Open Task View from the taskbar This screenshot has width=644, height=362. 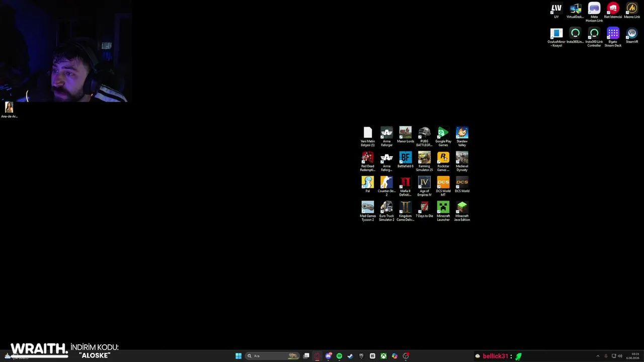coord(306,356)
